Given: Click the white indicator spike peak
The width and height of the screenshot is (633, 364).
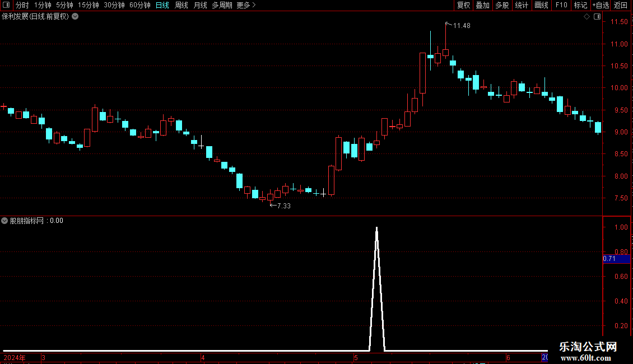Looking at the screenshot, I should point(376,229).
